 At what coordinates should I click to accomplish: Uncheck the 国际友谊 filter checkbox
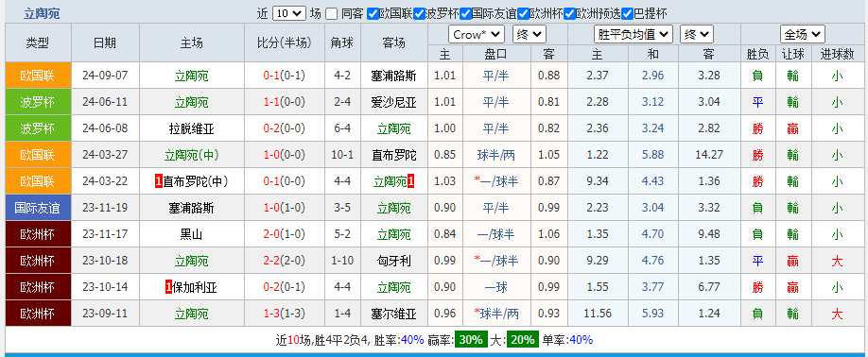pos(465,14)
